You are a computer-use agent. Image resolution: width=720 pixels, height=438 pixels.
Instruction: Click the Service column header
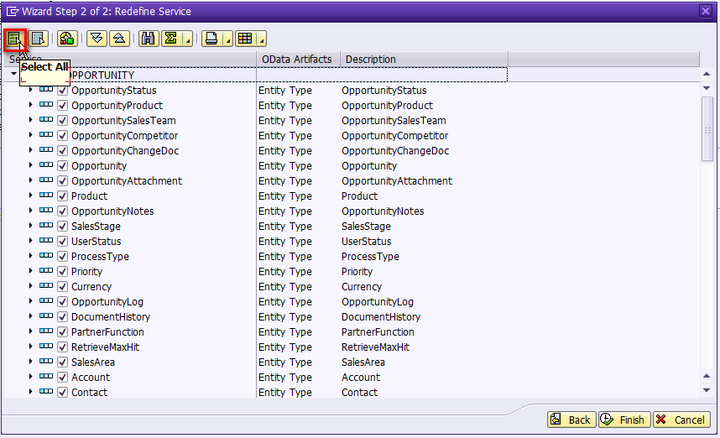[x=129, y=59]
